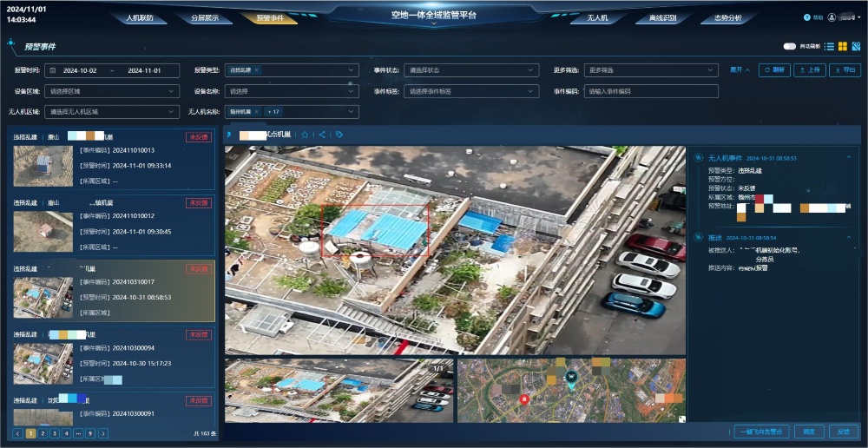Switch to yellow grid view icon

point(842,47)
